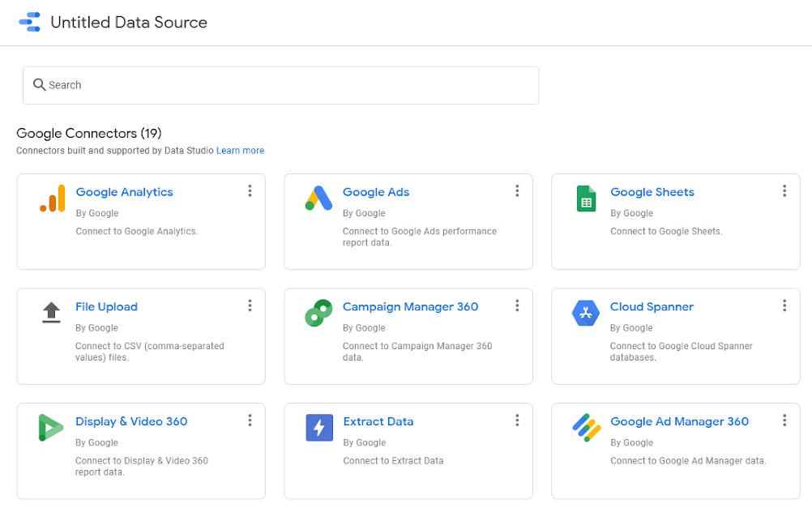Choose the Extract Data connector title
The height and width of the screenshot is (508, 812).
click(x=378, y=421)
